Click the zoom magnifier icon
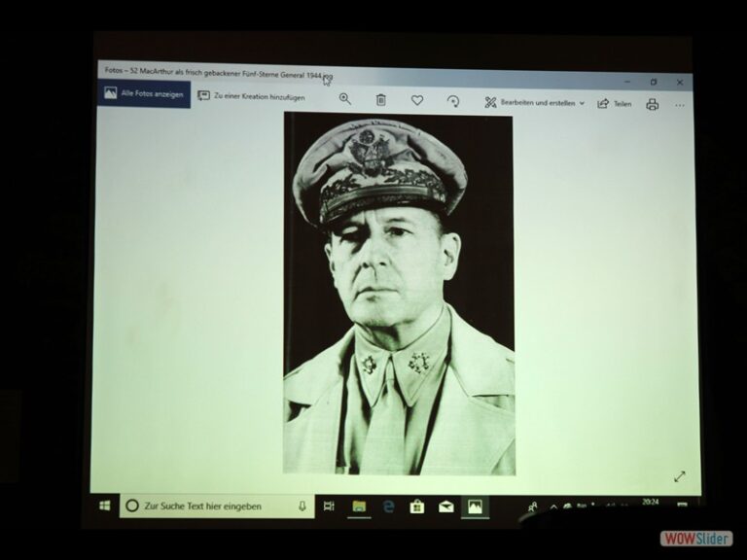The width and height of the screenshot is (747, 560). point(345,99)
